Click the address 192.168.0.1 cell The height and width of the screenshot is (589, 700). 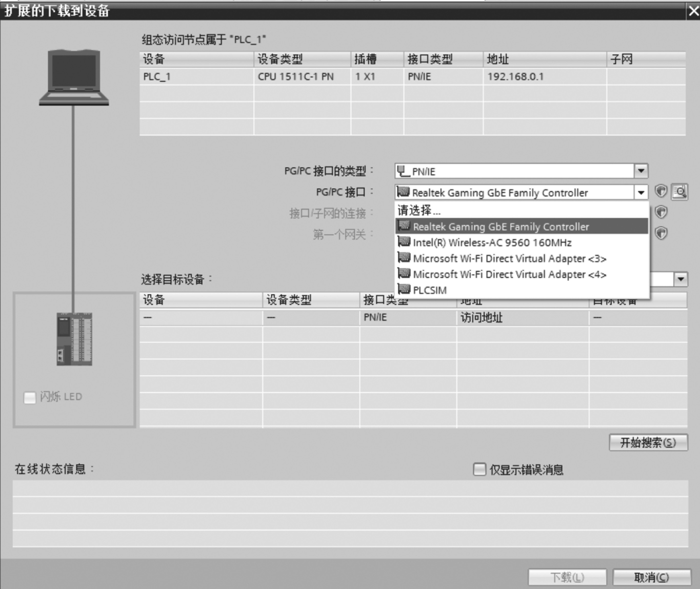(545, 76)
